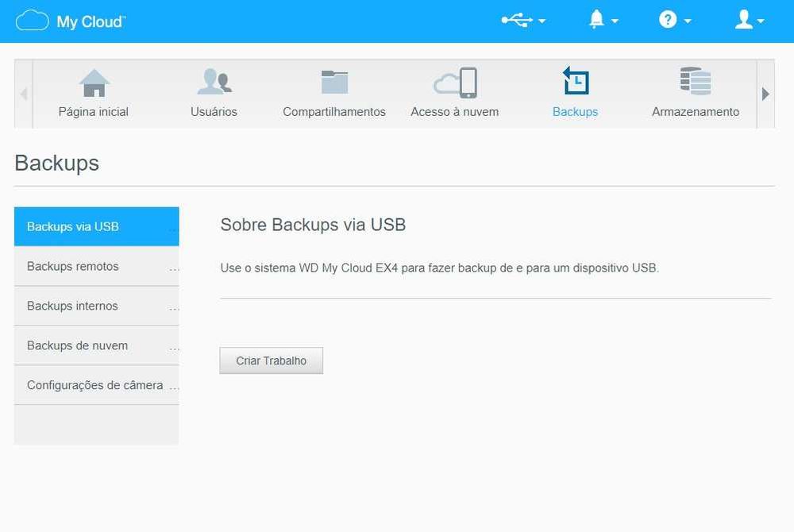794x532 pixels.
Task: Open the USB devices icon in header
Action: tap(517, 20)
